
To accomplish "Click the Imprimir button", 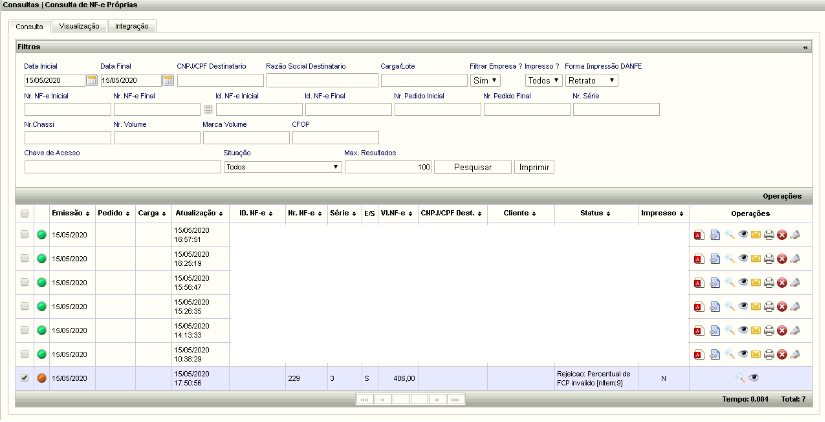I will point(534,167).
